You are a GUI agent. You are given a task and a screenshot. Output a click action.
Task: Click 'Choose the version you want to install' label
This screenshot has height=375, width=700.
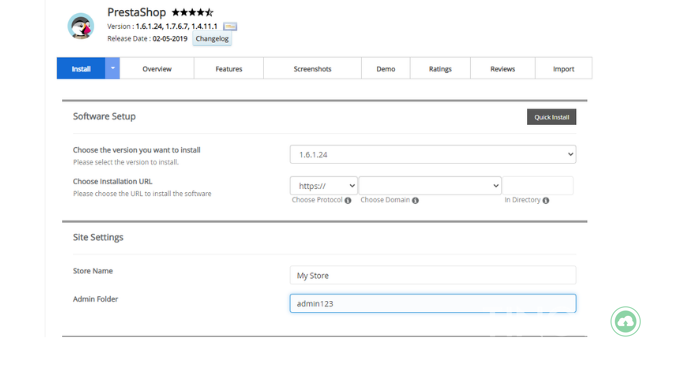(137, 150)
